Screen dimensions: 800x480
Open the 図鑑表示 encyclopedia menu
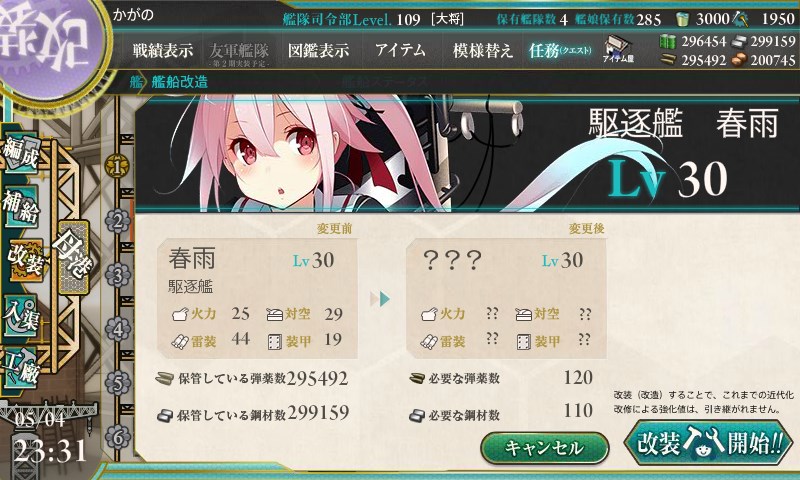coord(318,50)
